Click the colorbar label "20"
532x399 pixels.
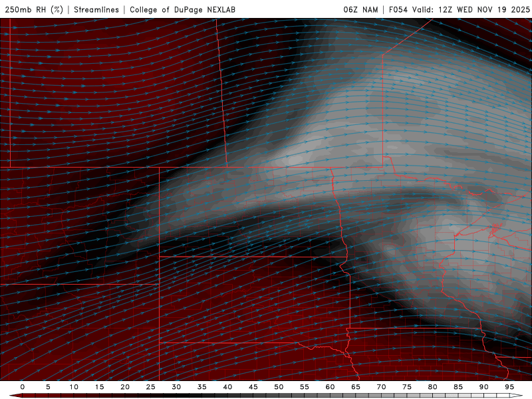[125, 387]
